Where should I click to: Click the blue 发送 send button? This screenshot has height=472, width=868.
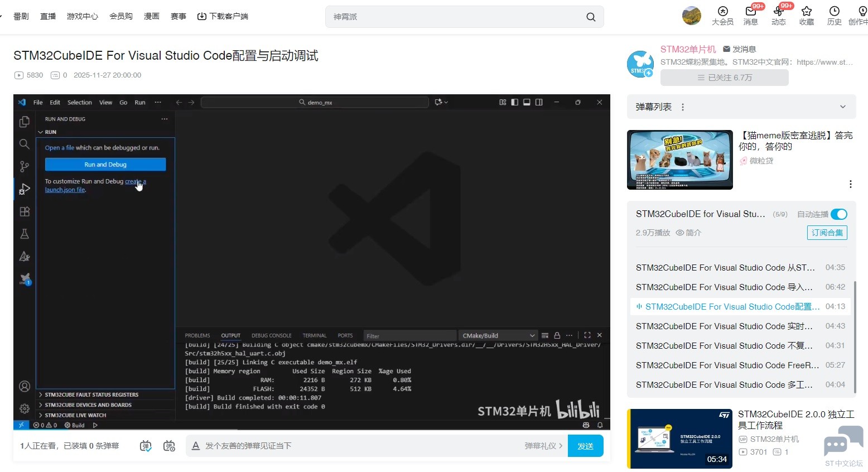[x=585, y=446]
